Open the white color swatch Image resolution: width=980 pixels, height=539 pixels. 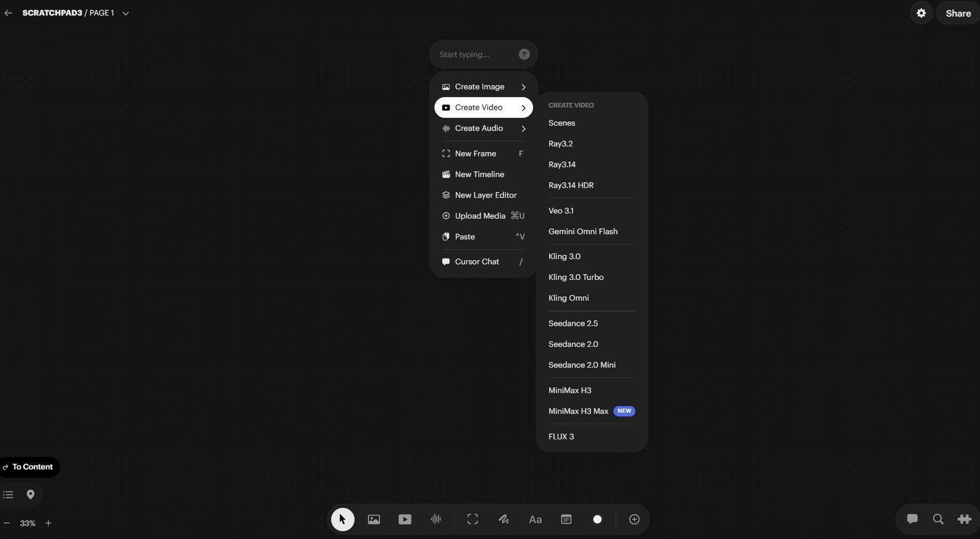click(597, 519)
